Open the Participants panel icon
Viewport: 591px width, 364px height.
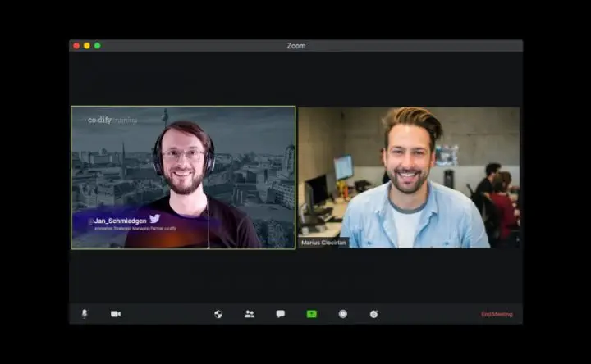click(250, 314)
